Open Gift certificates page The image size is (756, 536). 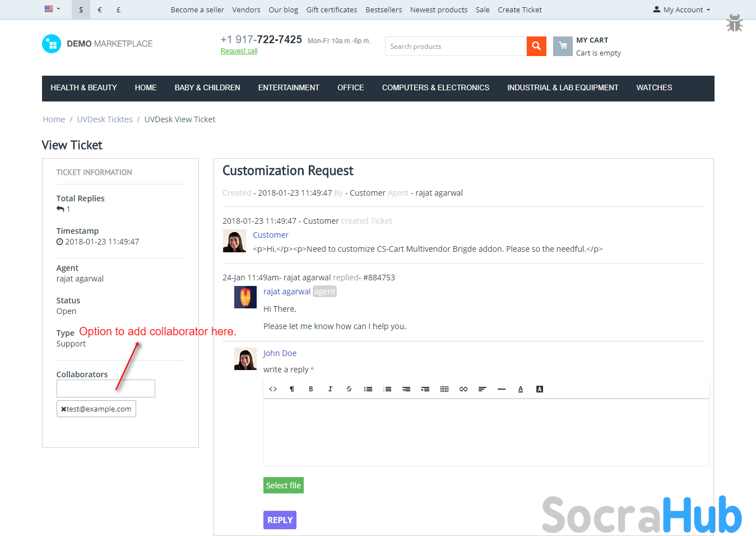coord(332,10)
